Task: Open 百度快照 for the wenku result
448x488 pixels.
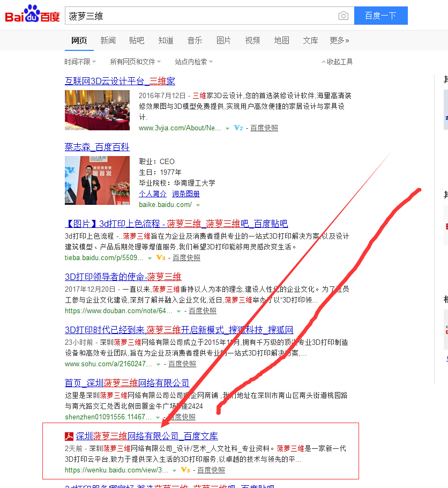Action: [x=211, y=470]
